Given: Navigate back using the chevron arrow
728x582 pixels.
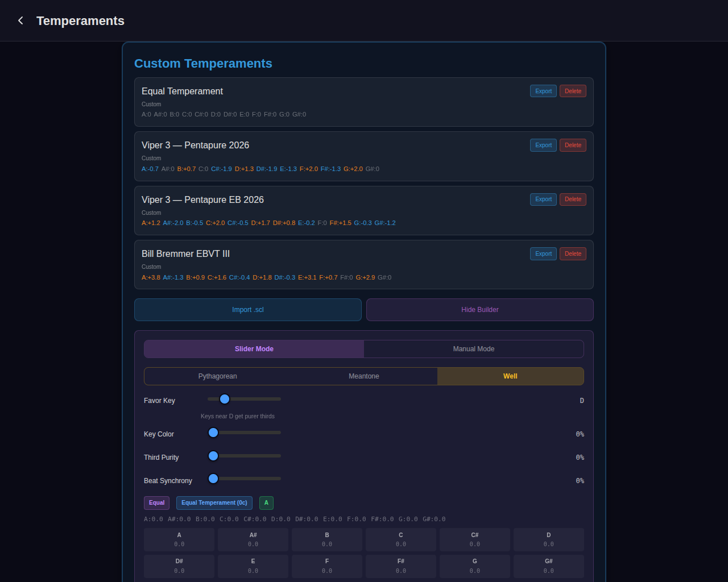Looking at the screenshot, I should coord(20,20).
